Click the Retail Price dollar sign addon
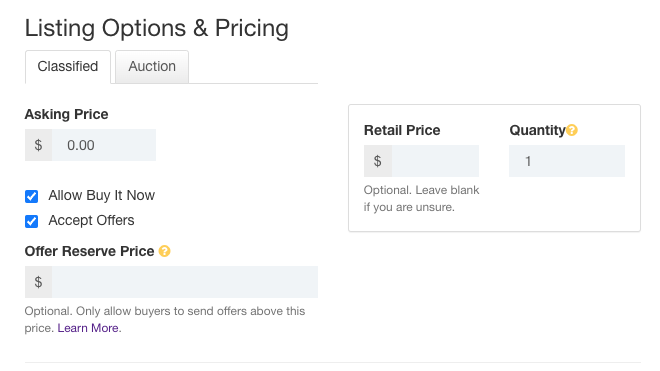 pos(378,161)
